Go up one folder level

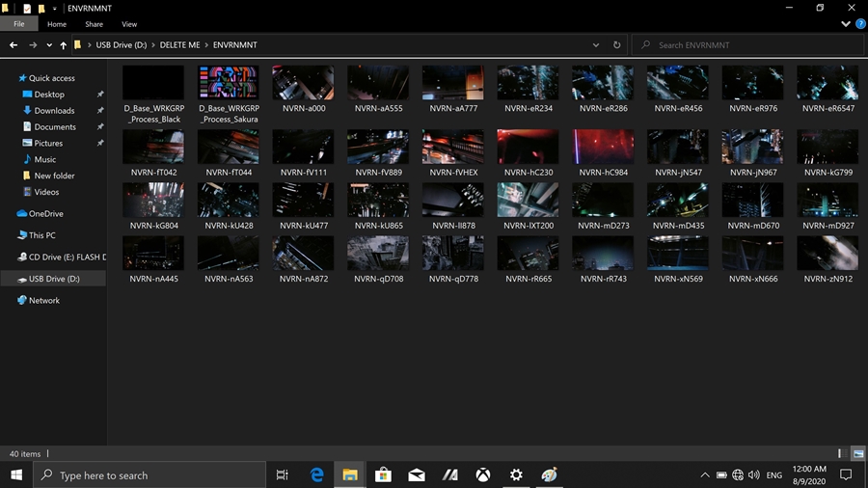point(64,45)
